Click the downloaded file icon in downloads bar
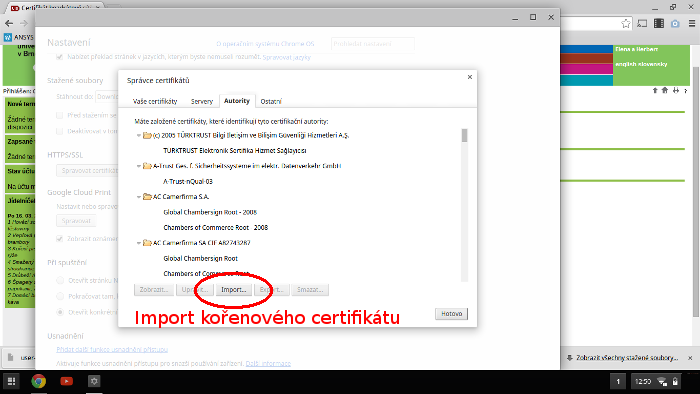This screenshot has height=394, width=700. [11, 357]
